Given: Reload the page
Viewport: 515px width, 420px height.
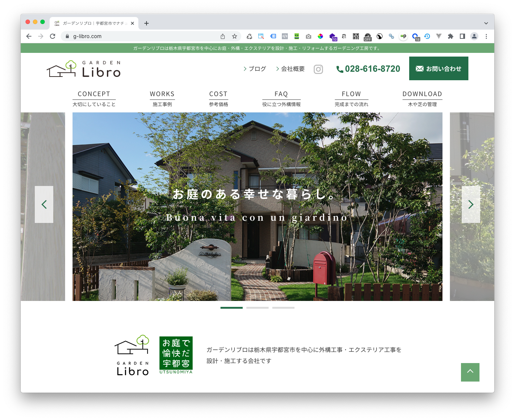Looking at the screenshot, I should (53, 36).
